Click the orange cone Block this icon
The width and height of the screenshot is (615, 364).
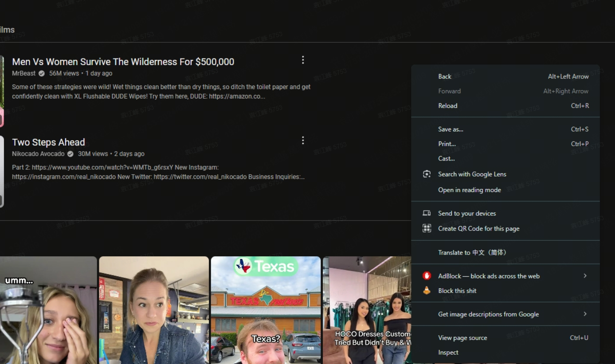[427, 290]
